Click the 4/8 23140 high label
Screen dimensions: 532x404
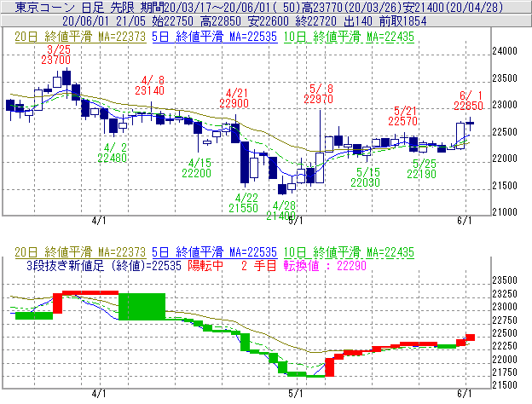point(150,85)
